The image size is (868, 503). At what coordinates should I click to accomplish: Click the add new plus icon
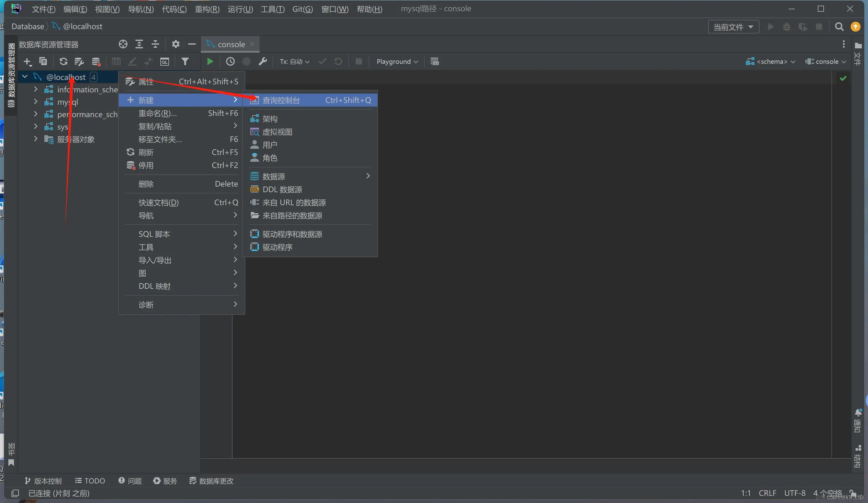27,62
